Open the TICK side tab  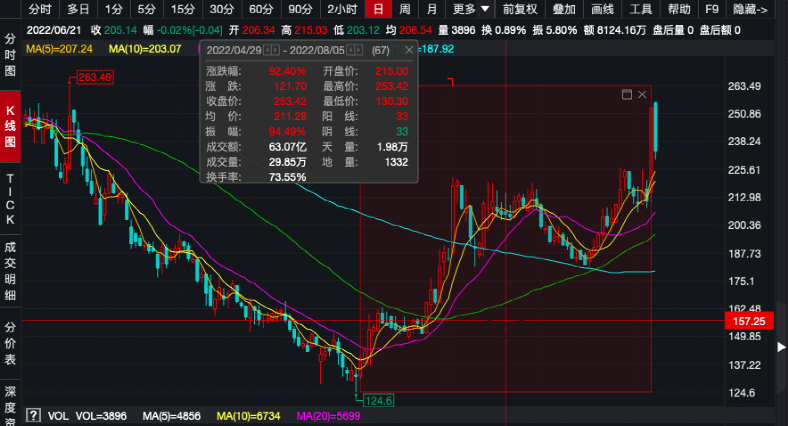(10, 198)
